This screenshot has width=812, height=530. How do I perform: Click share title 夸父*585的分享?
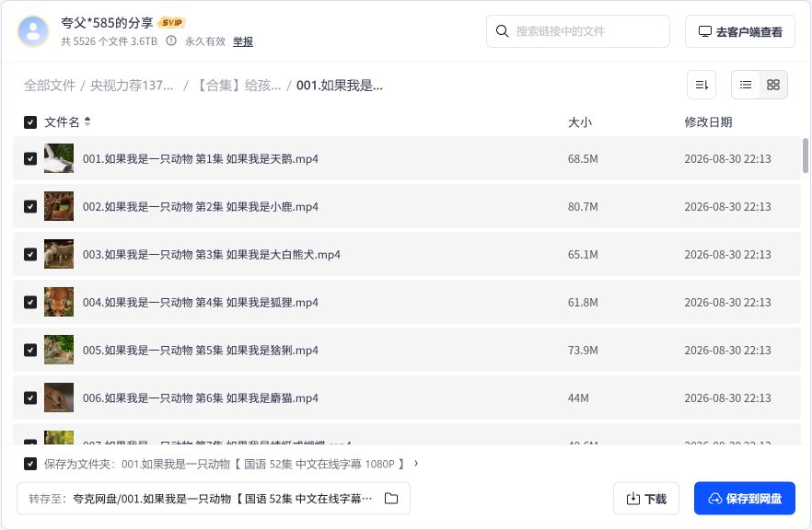[107, 23]
